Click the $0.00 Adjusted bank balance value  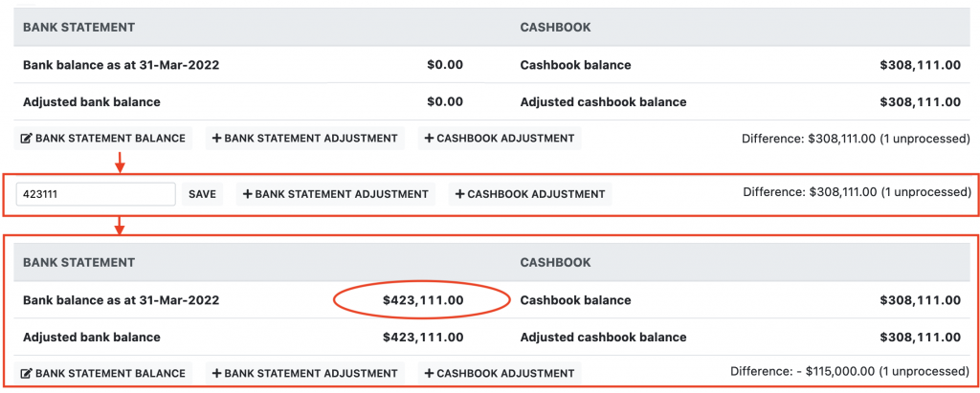pos(444,101)
